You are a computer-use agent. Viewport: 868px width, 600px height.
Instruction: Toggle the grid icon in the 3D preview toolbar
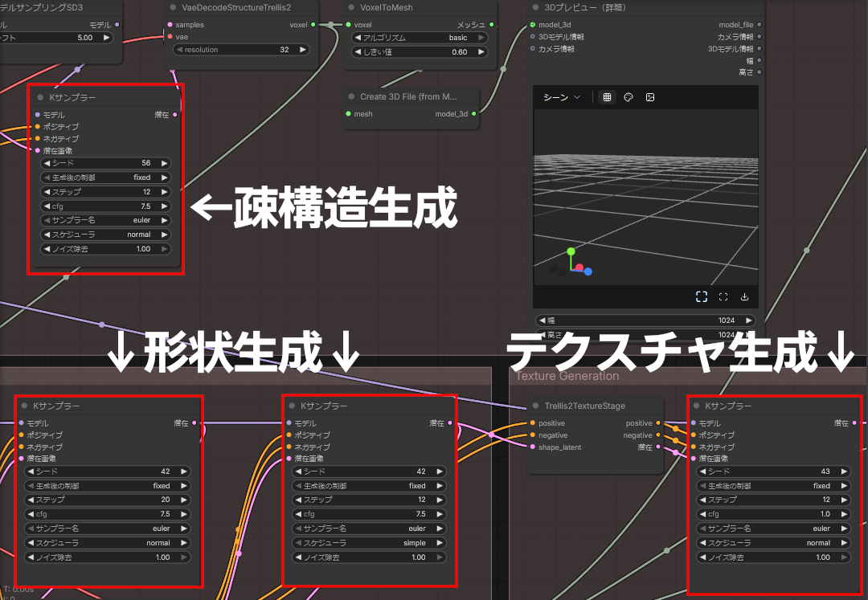coord(607,97)
